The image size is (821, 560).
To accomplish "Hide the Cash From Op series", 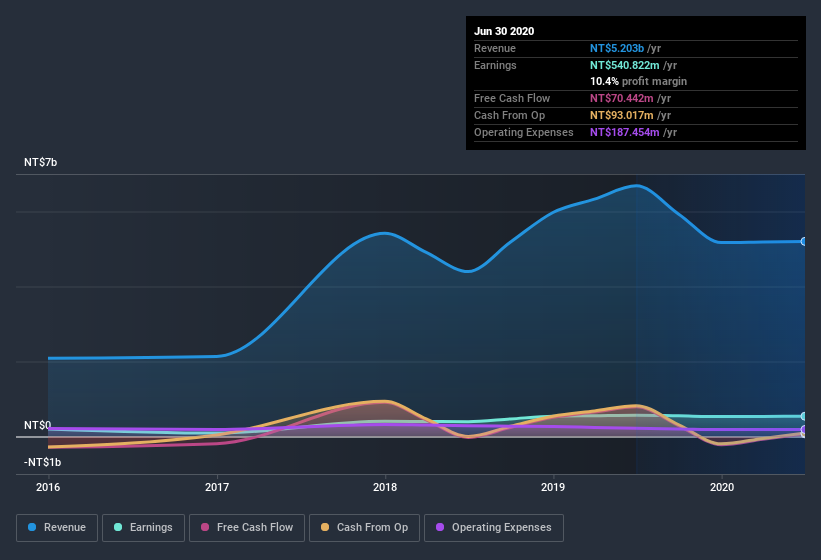I will [x=364, y=528].
